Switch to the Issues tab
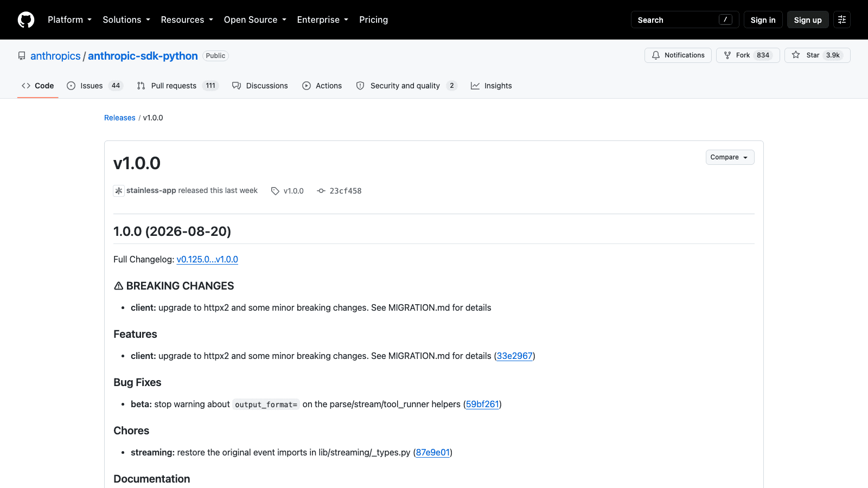 pyautogui.click(x=95, y=86)
